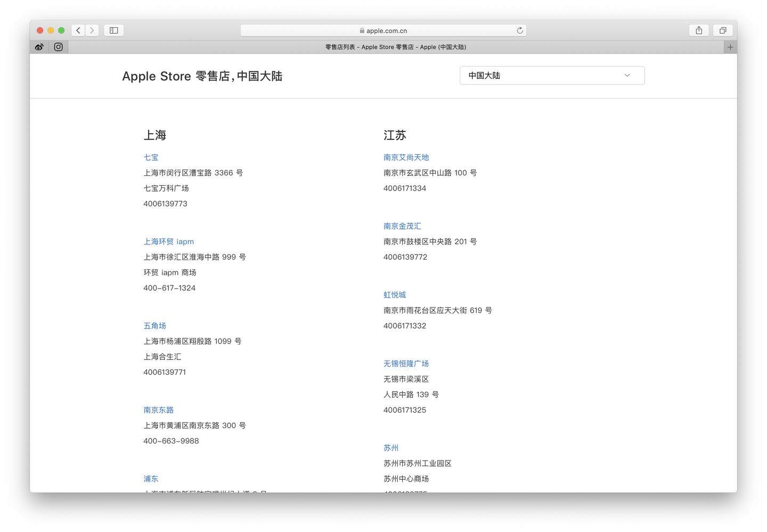This screenshot has height=532, width=767.
Task: Click phone number 400-617-1324
Action: [169, 288]
